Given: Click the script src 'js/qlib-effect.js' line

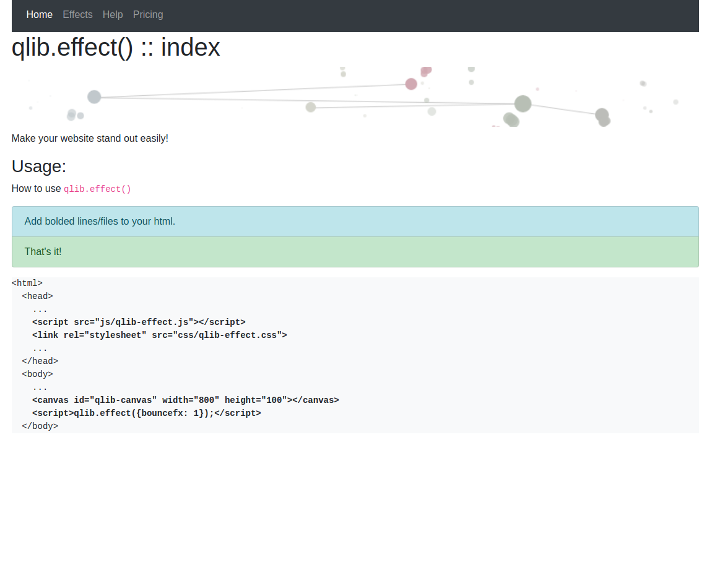Looking at the screenshot, I should click(x=139, y=322).
